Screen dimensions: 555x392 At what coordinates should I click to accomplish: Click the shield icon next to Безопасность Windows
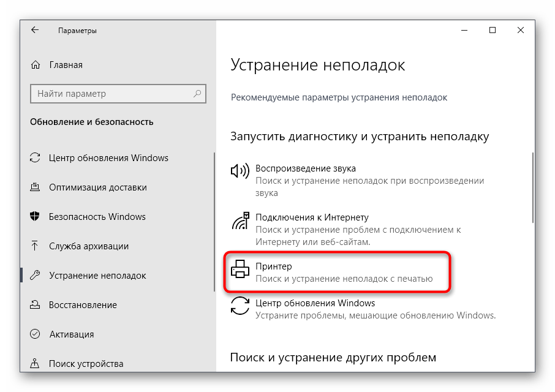[x=35, y=217]
